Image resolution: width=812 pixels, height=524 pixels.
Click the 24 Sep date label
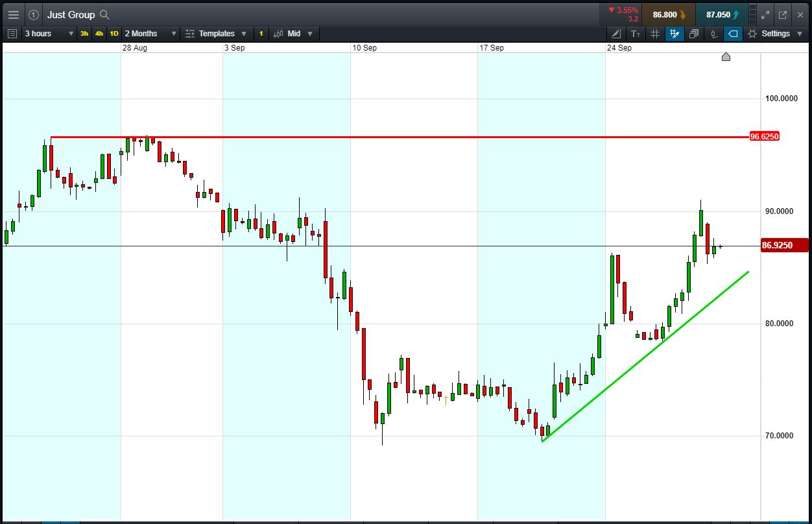(619, 48)
